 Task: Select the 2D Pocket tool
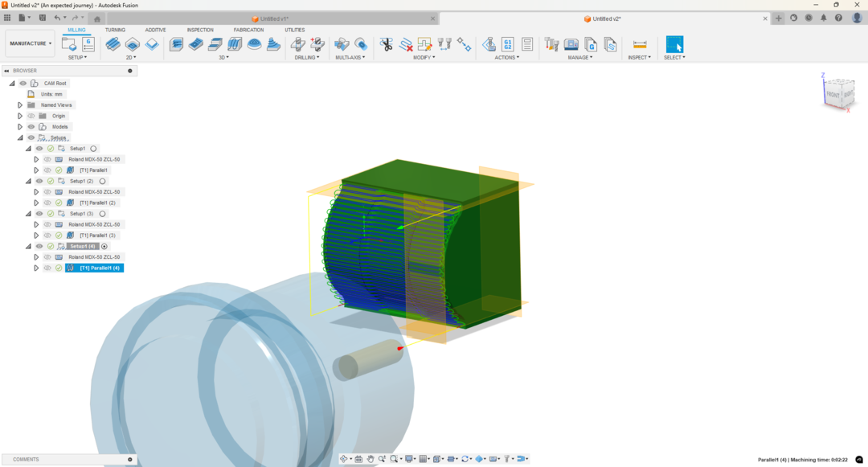click(133, 44)
